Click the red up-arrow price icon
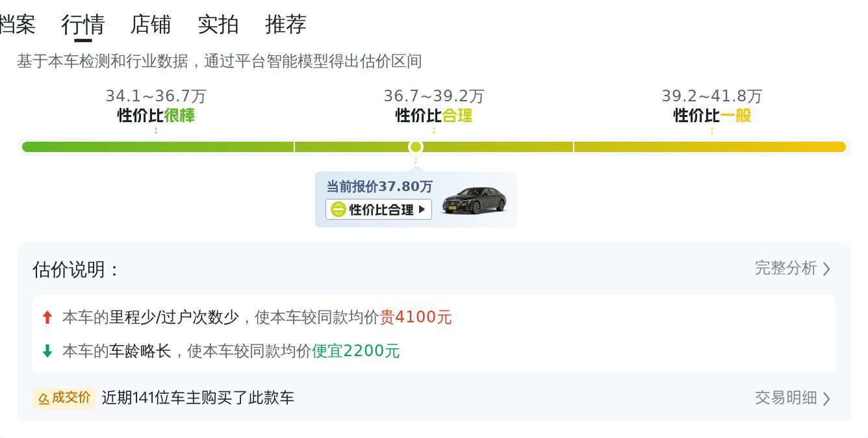868x438 pixels. coord(47,317)
